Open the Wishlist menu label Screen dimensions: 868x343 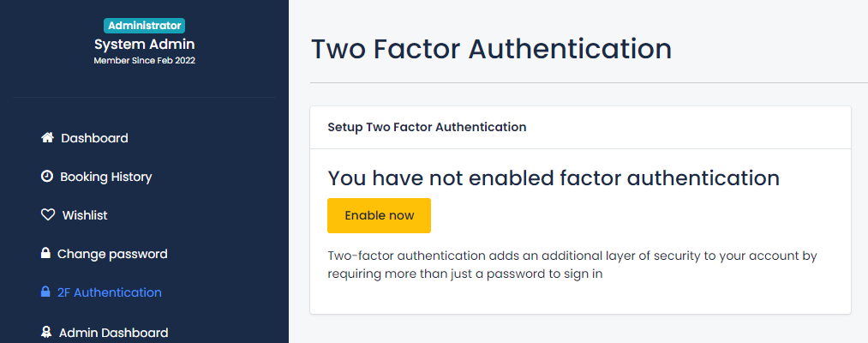85,215
